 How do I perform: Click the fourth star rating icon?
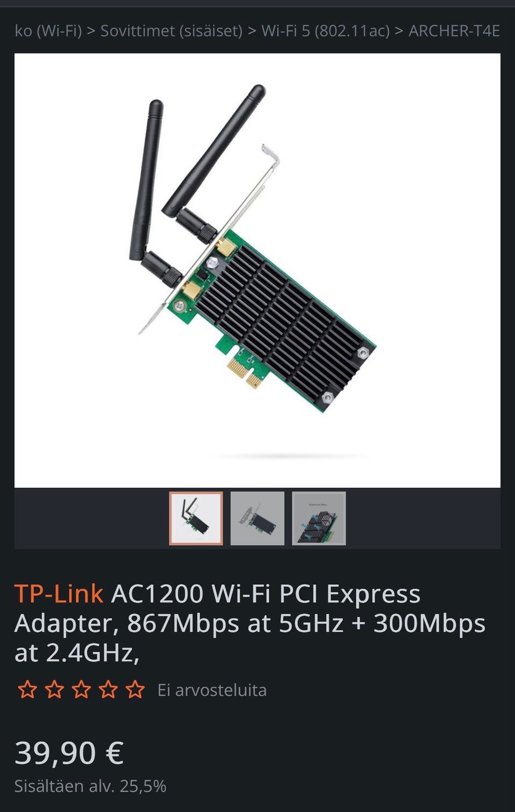coord(108,689)
